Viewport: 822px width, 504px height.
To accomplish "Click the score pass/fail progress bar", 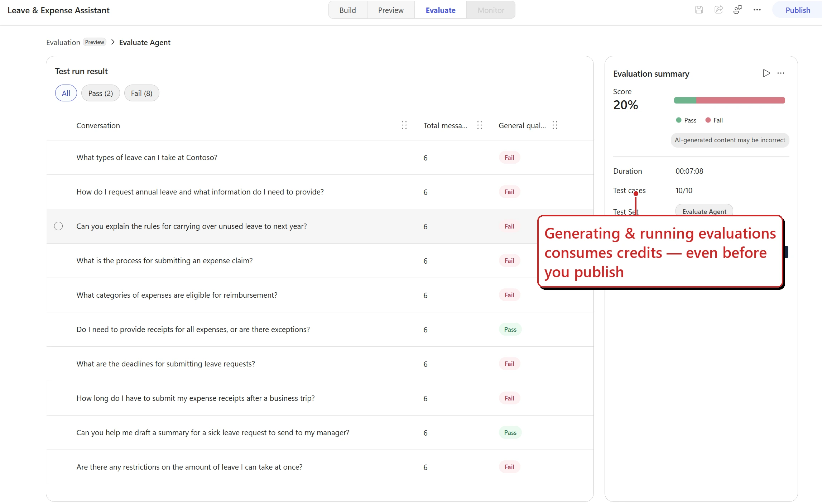I will (x=729, y=100).
